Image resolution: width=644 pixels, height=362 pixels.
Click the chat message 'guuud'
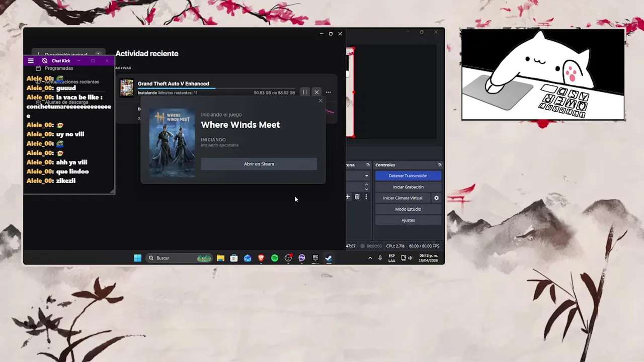click(66, 88)
